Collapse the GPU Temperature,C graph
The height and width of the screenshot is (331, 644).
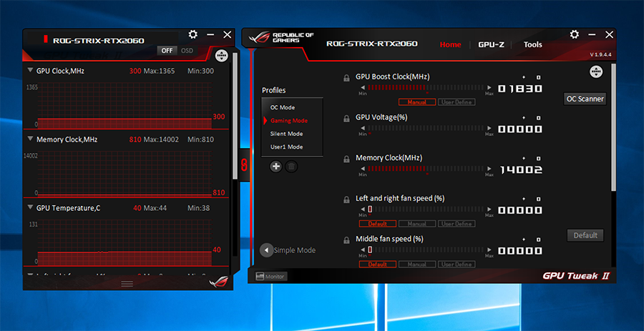coord(30,207)
